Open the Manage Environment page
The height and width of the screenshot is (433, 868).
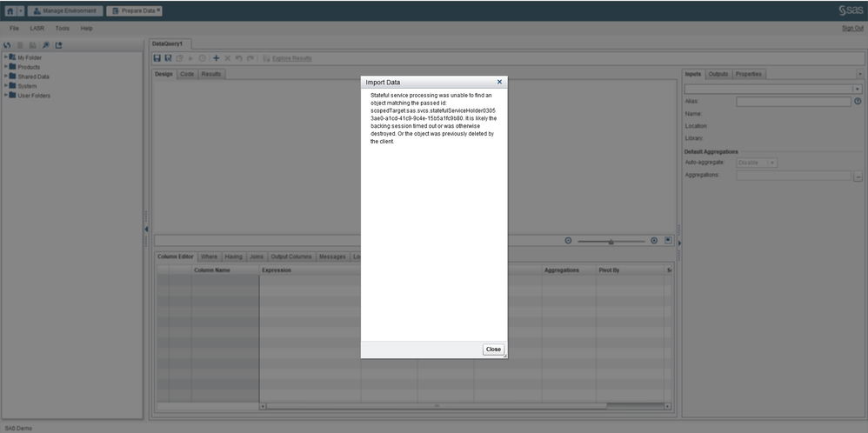[x=64, y=10]
